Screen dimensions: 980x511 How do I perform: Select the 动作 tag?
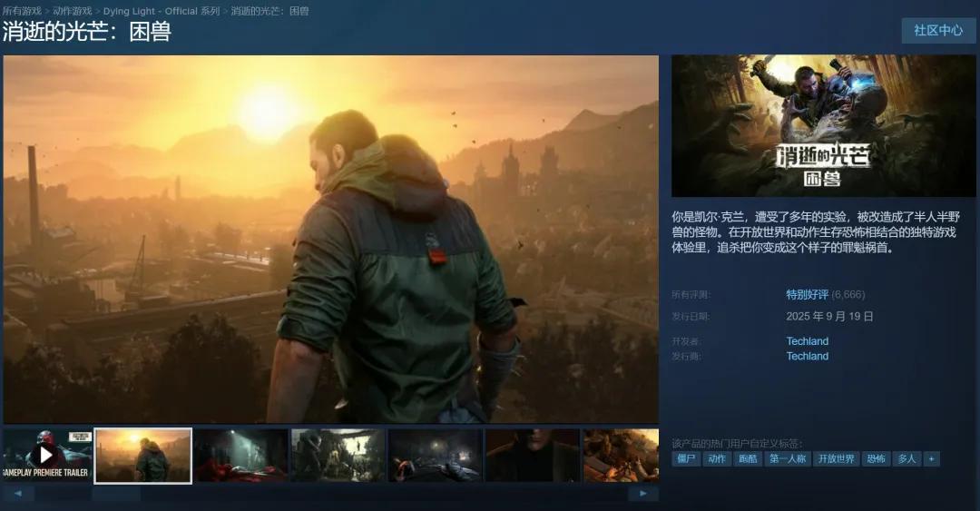tap(717, 459)
